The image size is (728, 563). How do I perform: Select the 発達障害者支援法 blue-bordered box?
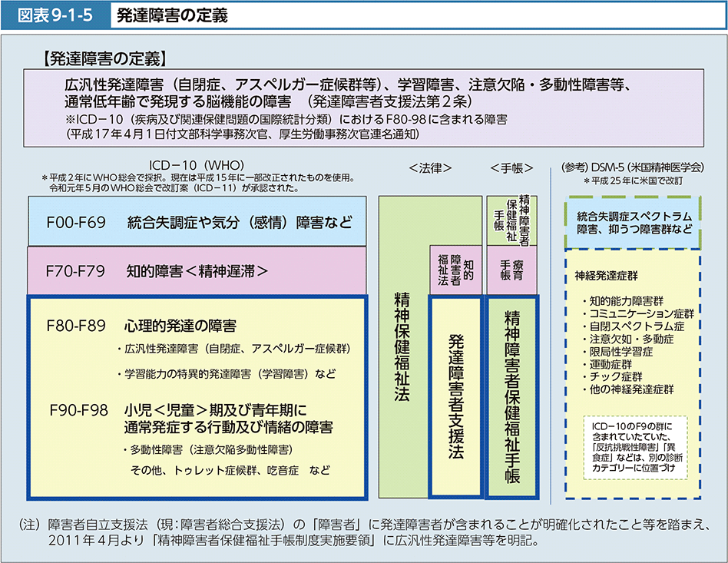coord(455,396)
